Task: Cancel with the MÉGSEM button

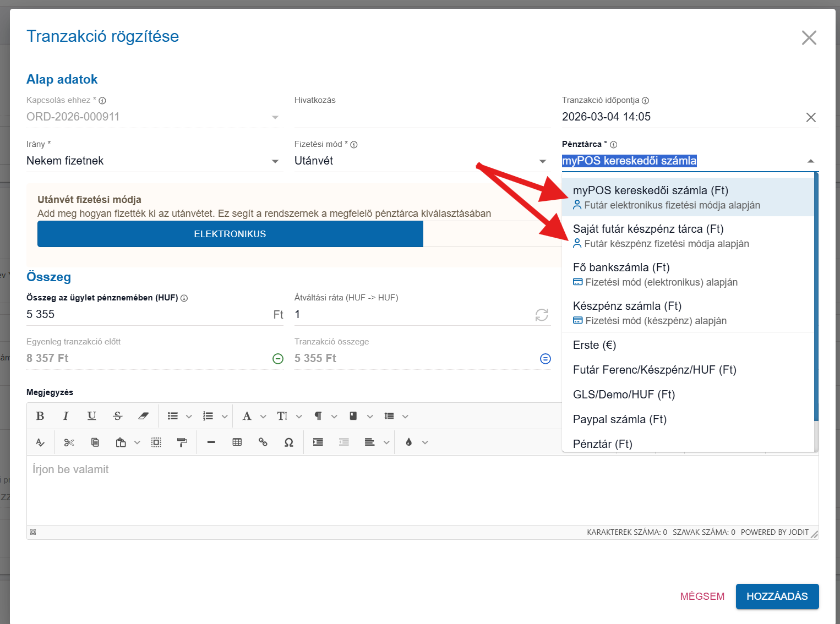Action: click(702, 596)
